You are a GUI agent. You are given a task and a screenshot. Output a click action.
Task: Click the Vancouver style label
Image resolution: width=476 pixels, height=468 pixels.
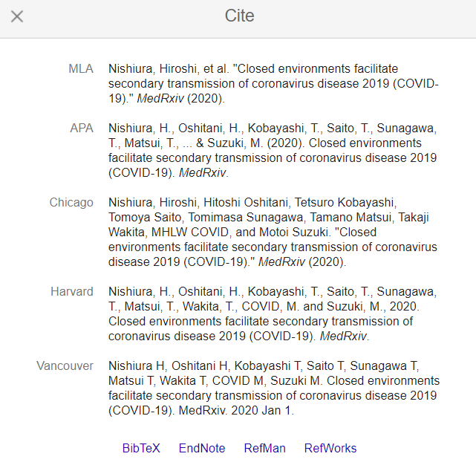click(x=65, y=366)
